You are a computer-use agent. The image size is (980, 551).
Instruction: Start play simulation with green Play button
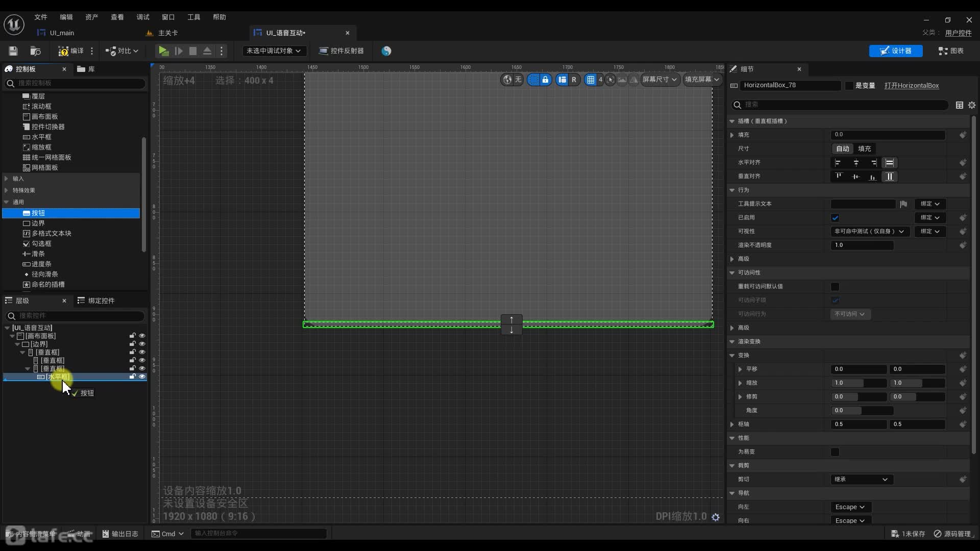(163, 51)
